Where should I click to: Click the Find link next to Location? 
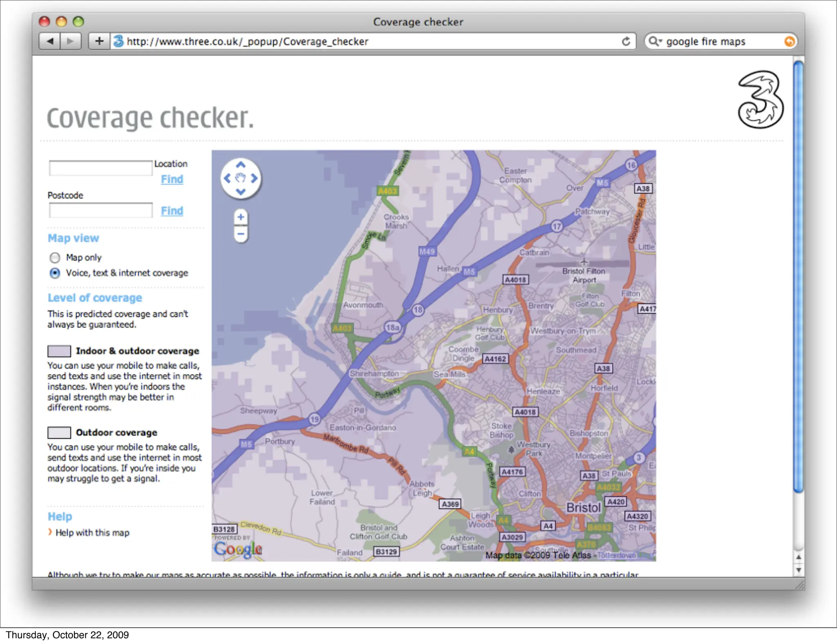pos(172,179)
